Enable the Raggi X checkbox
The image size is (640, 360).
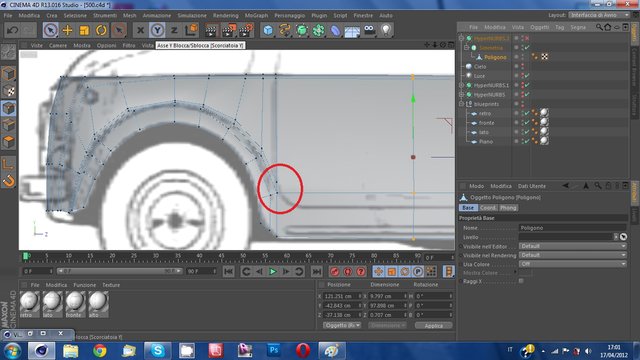point(521,281)
